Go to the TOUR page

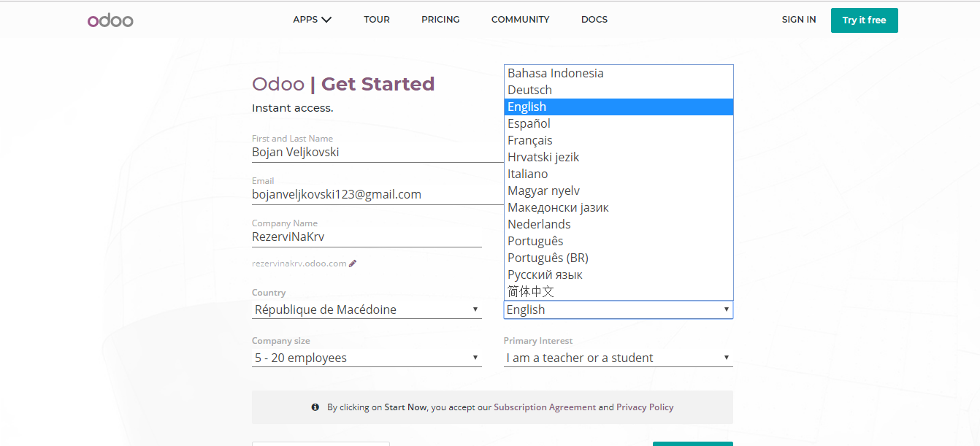(x=377, y=20)
